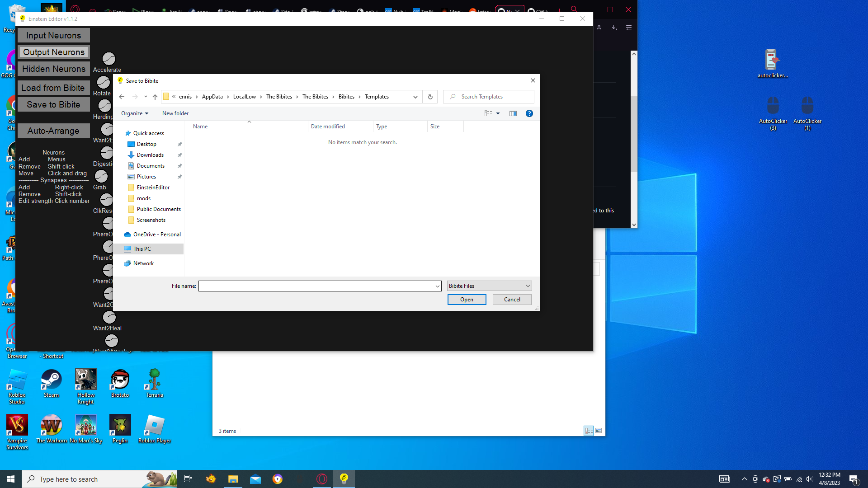
Task: Open the view options dropdown arrow
Action: [498, 113]
